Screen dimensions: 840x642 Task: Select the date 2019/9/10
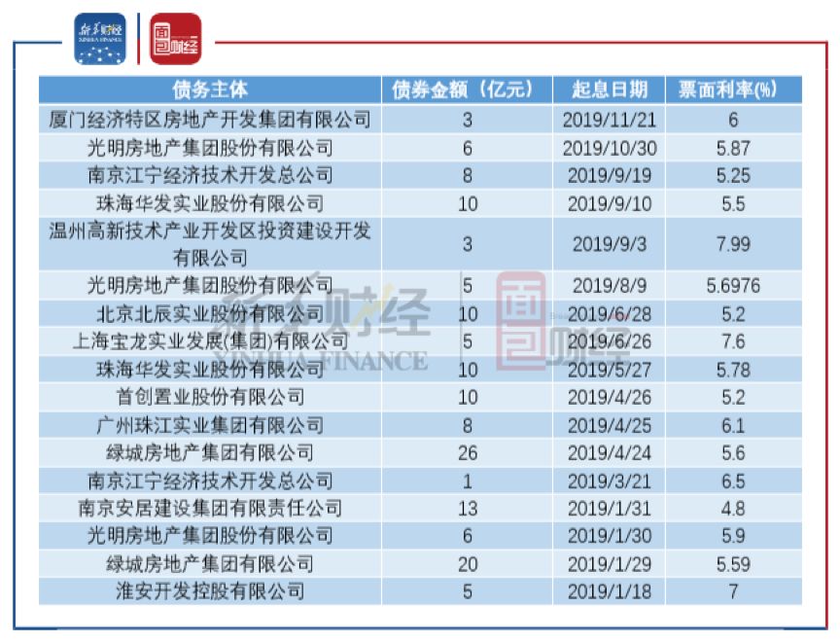pyautogui.click(x=610, y=204)
